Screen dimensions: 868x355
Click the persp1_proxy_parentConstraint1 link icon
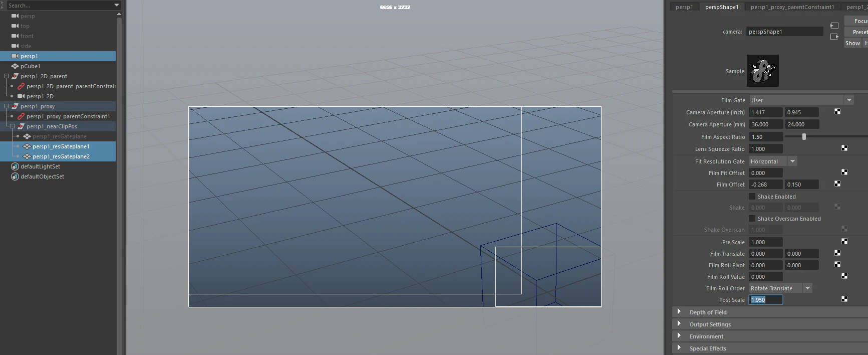(x=21, y=116)
